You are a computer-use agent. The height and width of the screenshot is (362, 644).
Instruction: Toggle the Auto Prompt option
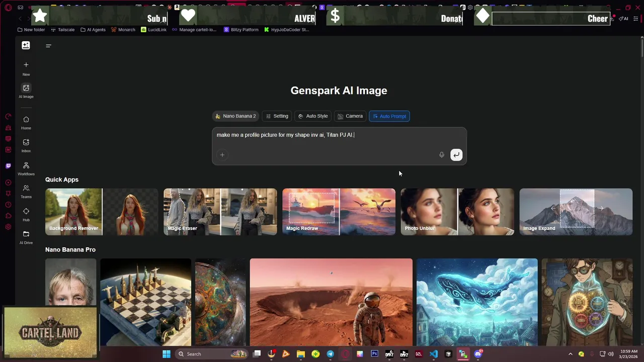tap(389, 116)
